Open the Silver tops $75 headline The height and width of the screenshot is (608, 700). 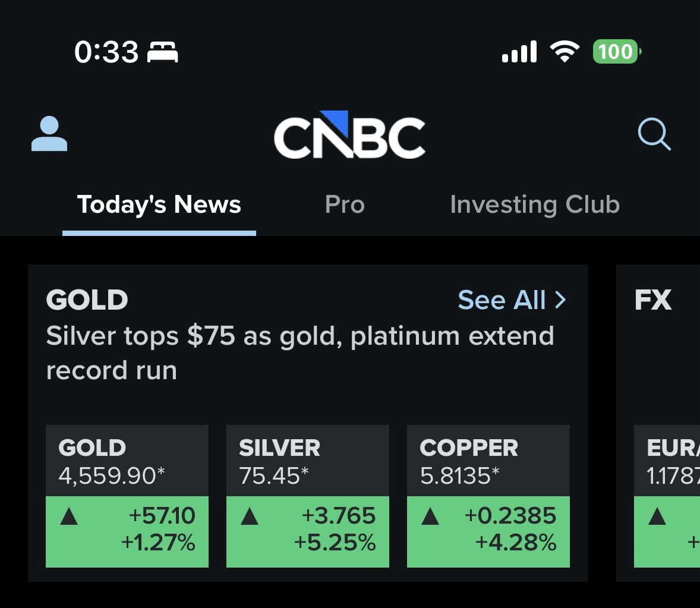(x=299, y=352)
